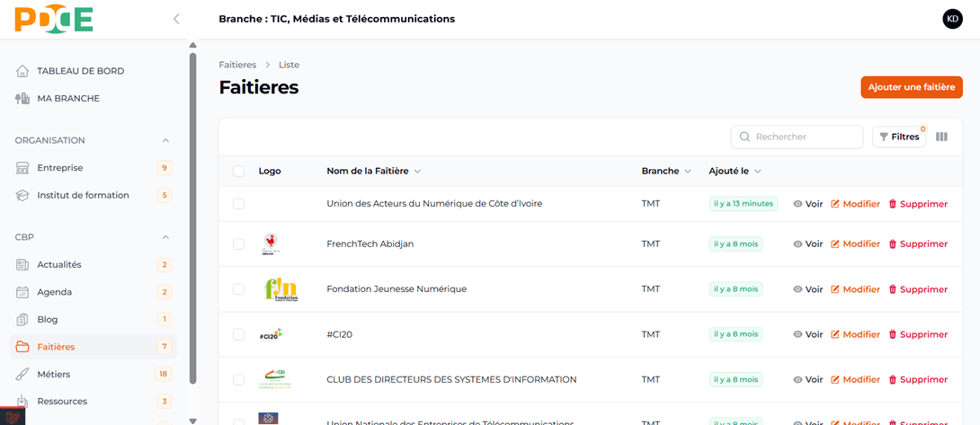This screenshot has width=980, height=425.
Task: Sort by Branche column
Action: [x=666, y=172]
